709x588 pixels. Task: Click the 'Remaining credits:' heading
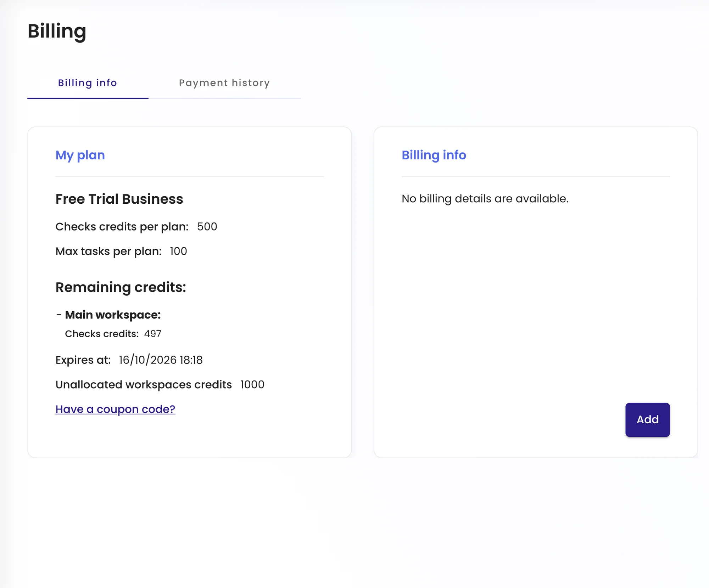[121, 287]
